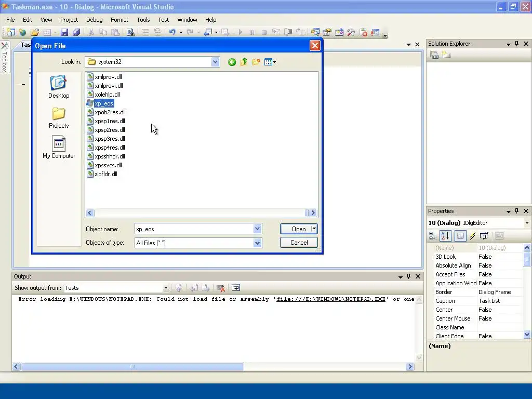Select My Computer in the places bar
532x399 pixels.
pyautogui.click(x=59, y=147)
